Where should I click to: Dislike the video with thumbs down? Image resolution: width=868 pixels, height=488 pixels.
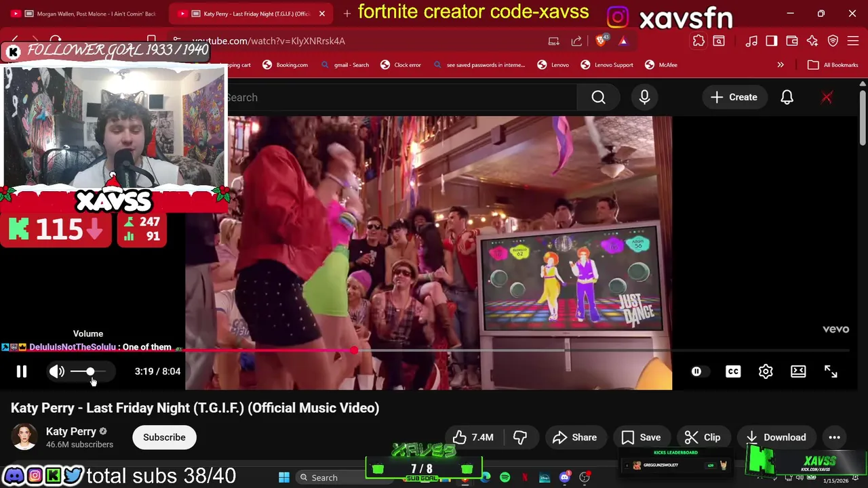[x=520, y=437]
